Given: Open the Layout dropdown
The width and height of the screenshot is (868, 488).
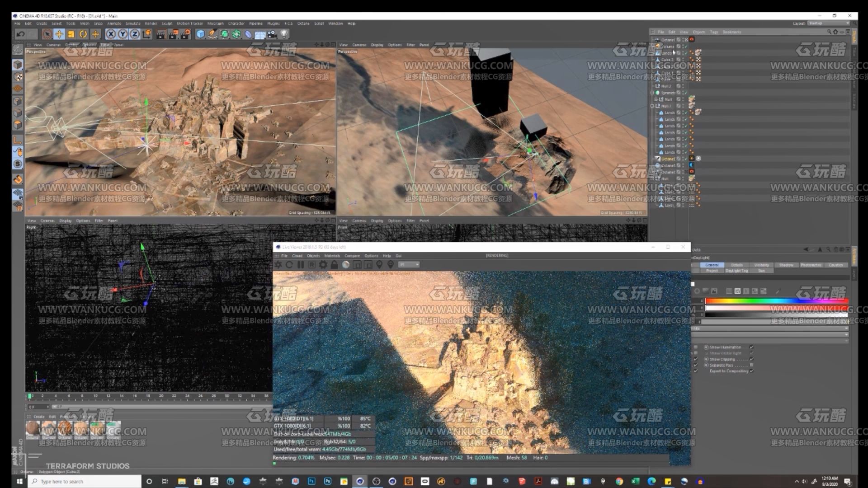Looking at the screenshot, I should (829, 23).
